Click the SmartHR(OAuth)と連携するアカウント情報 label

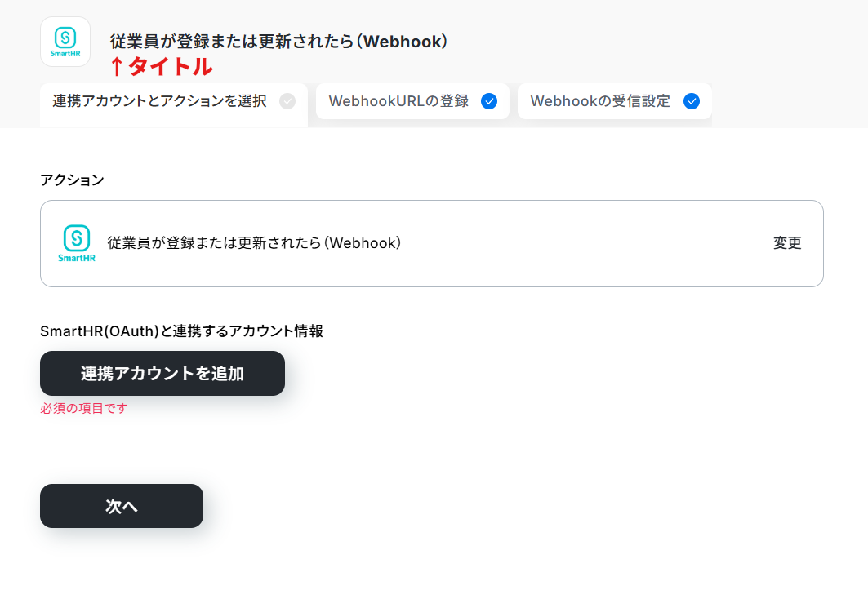(181, 331)
